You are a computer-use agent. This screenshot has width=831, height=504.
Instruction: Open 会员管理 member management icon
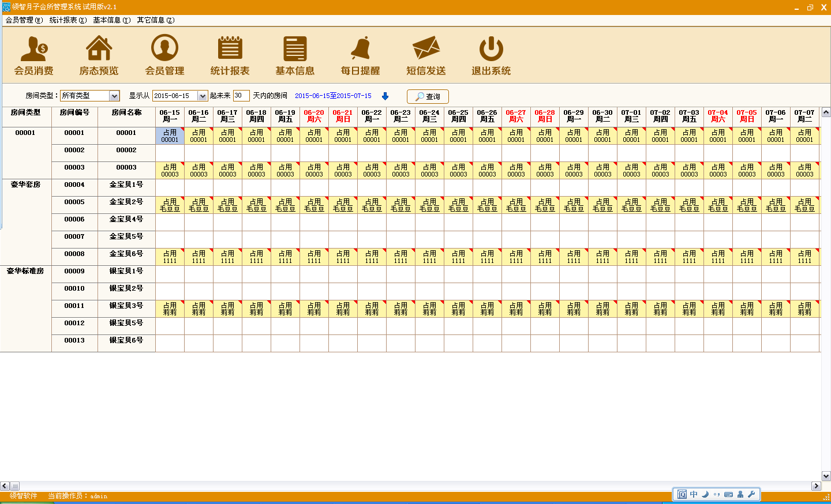pos(164,55)
